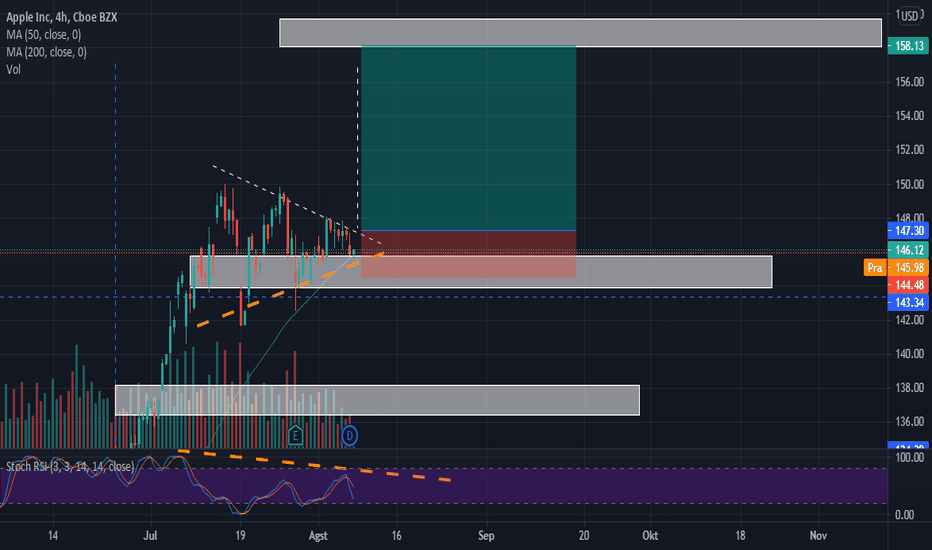Viewport: 932px width, 550px height.
Task: Open the Stoch RSI indicator legend
Action: (x=70, y=467)
